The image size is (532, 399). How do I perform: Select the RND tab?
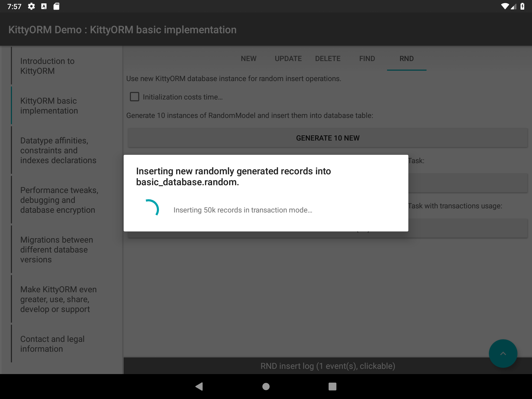click(x=407, y=59)
